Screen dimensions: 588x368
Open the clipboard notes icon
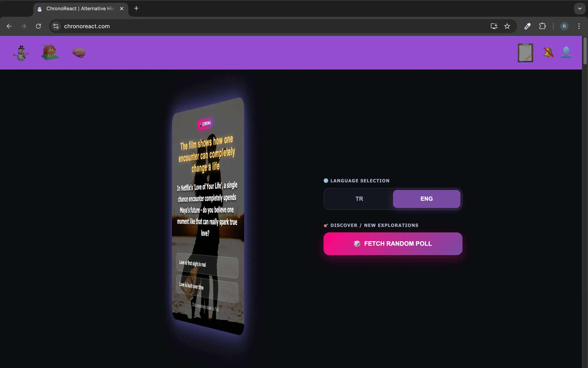pos(525,53)
